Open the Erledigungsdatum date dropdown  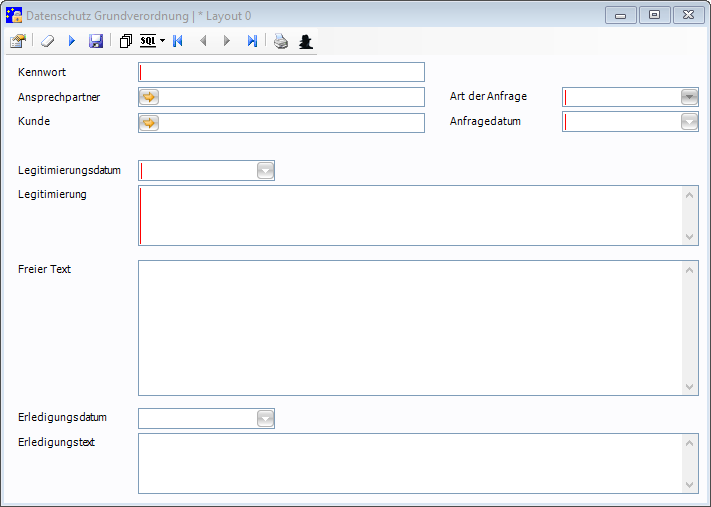(265, 418)
